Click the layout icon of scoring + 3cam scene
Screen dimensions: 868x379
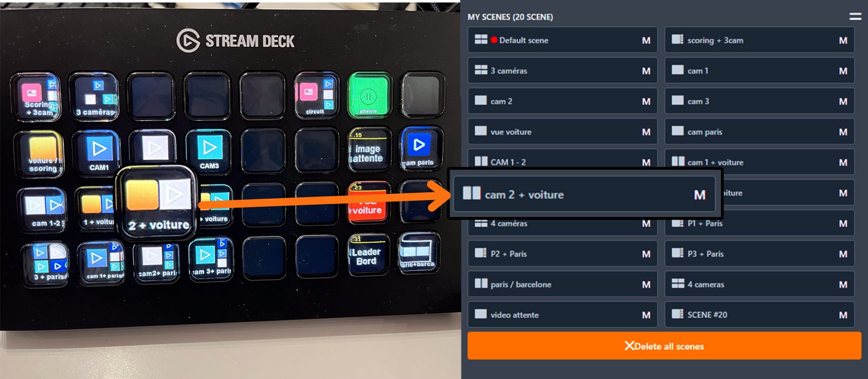677,40
